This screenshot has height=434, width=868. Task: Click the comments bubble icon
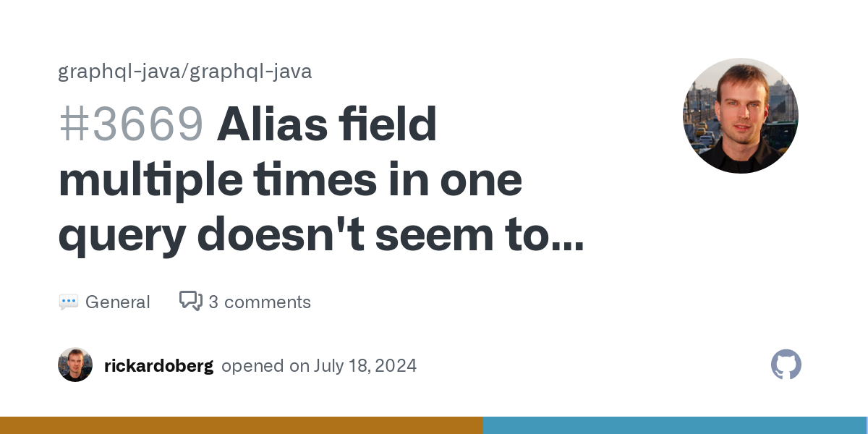pos(191,301)
